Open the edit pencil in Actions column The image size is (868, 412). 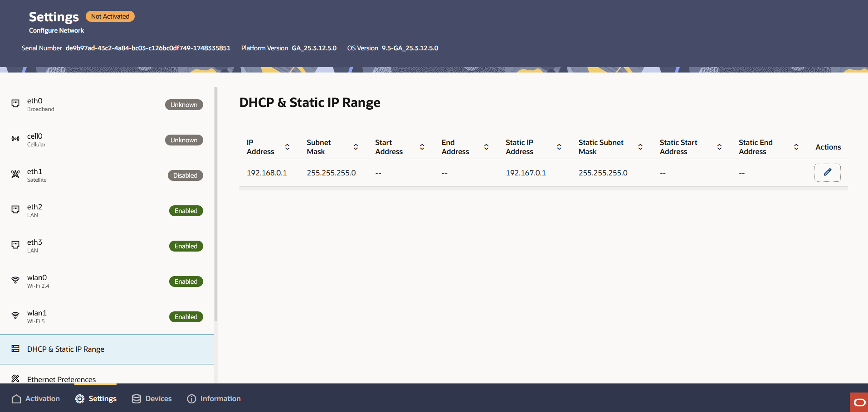(827, 173)
